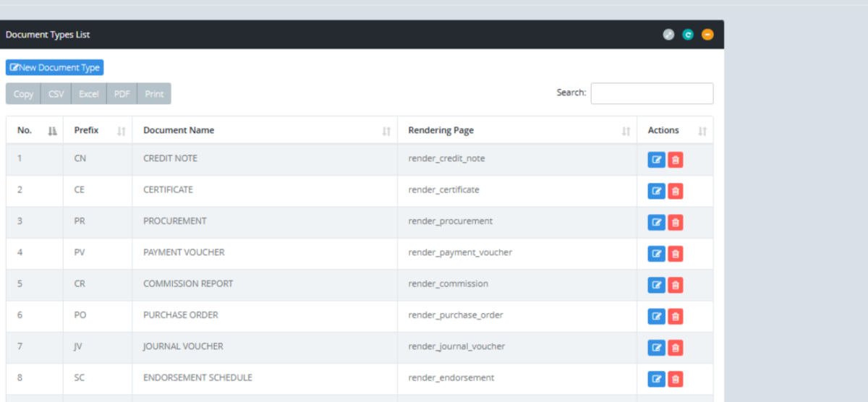868x402 pixels.
Task: Delete the PURCHASE ORDER entry
Action: [675, 316]
